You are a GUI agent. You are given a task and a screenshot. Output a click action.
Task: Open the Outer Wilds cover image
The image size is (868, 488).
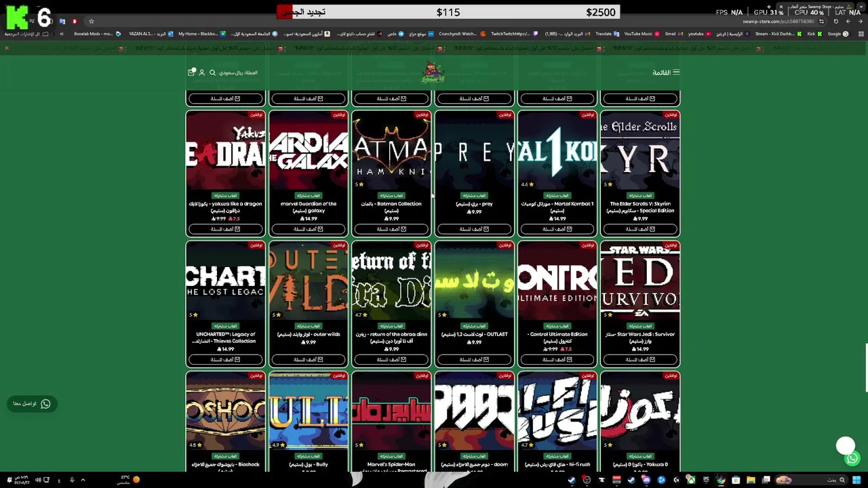point(308,281)
